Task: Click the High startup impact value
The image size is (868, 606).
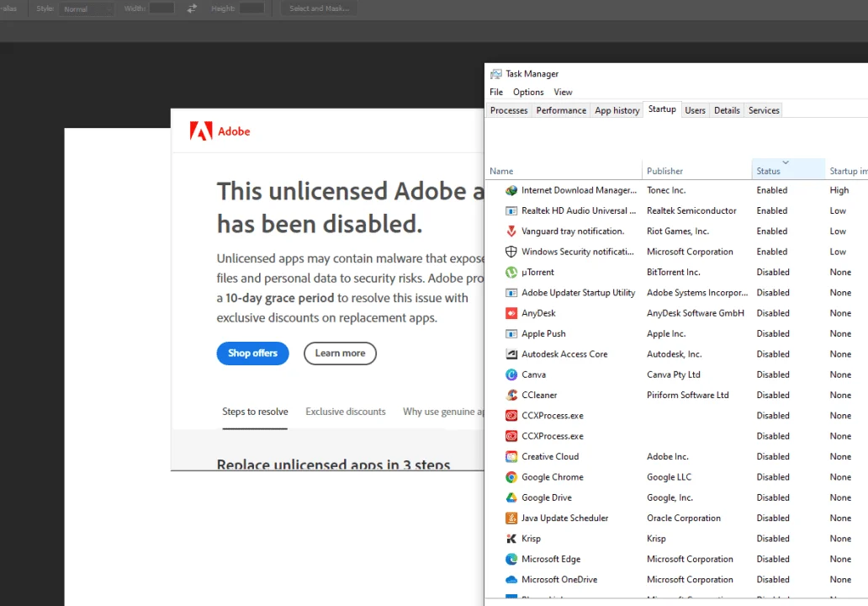Action: click(x=839, y=190)
